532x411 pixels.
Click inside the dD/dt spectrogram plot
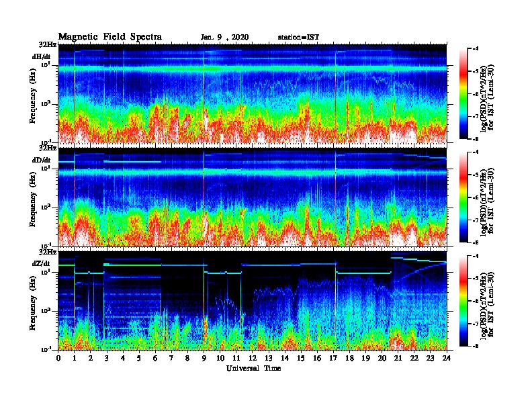[253, 197]
